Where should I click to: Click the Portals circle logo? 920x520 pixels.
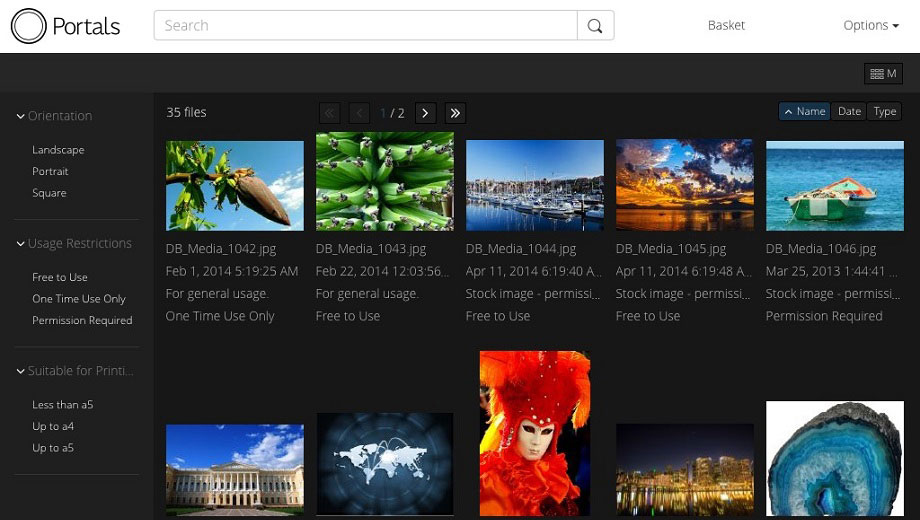pos(28,26)
